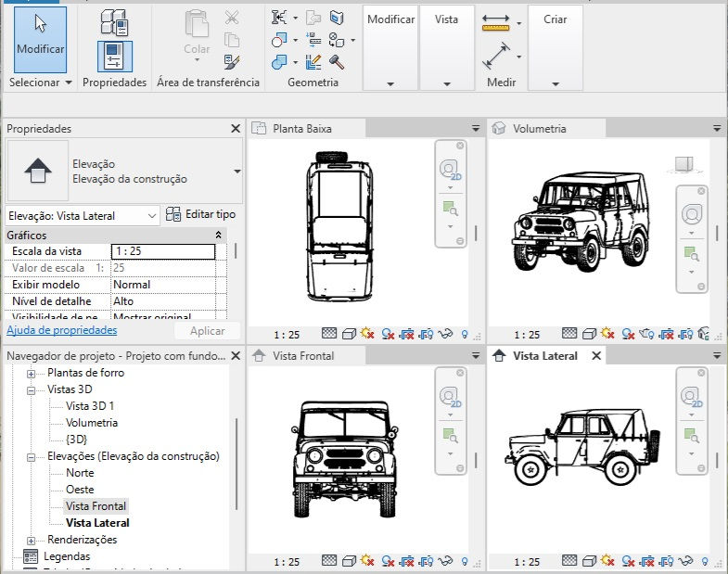The width and height of the screenshot is (728, 574).
Task: Click zoom region icon in Vista Frontal
Action: click(450, 436)
